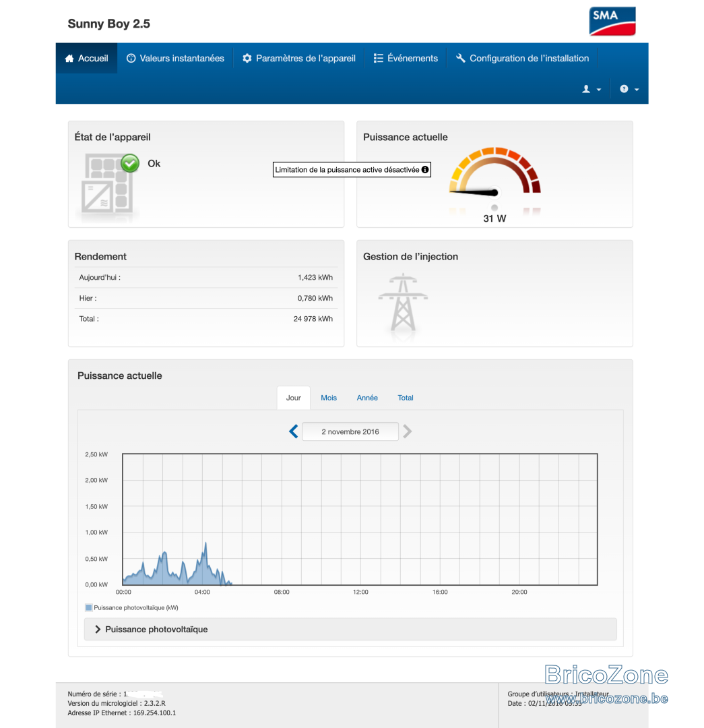Click the date field 2 novembre 2016

[x=350, y=431]
